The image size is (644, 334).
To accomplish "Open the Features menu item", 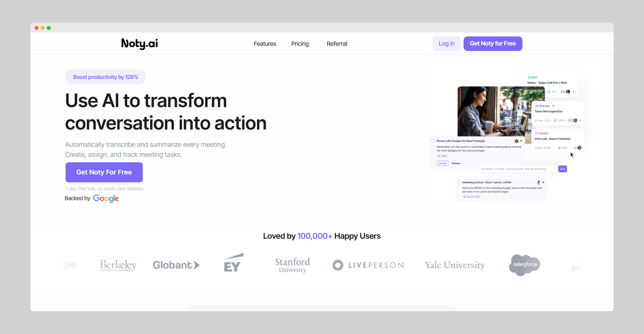I will click(x=265, y=44).
